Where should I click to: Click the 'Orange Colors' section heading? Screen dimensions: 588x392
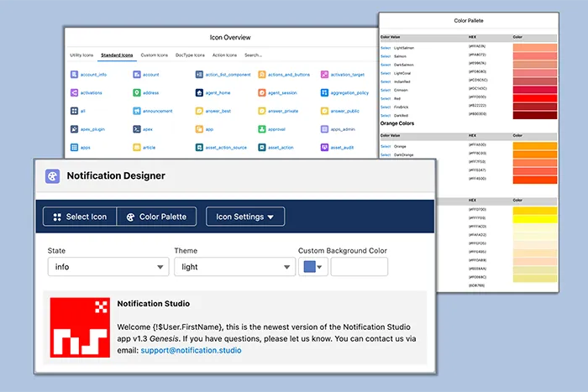(397, 123)
